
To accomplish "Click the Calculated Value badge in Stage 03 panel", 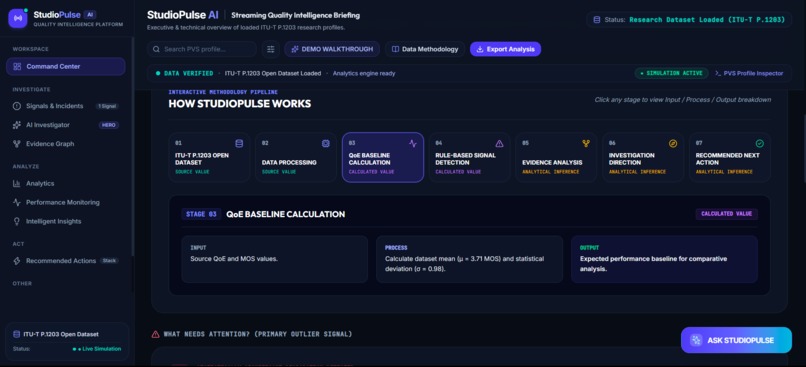I will pos(726,214).
